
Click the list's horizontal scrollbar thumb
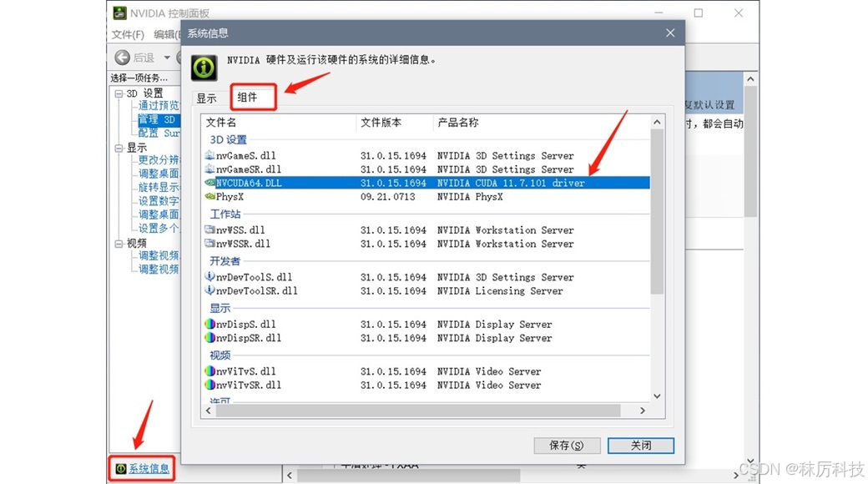point(418,411)
